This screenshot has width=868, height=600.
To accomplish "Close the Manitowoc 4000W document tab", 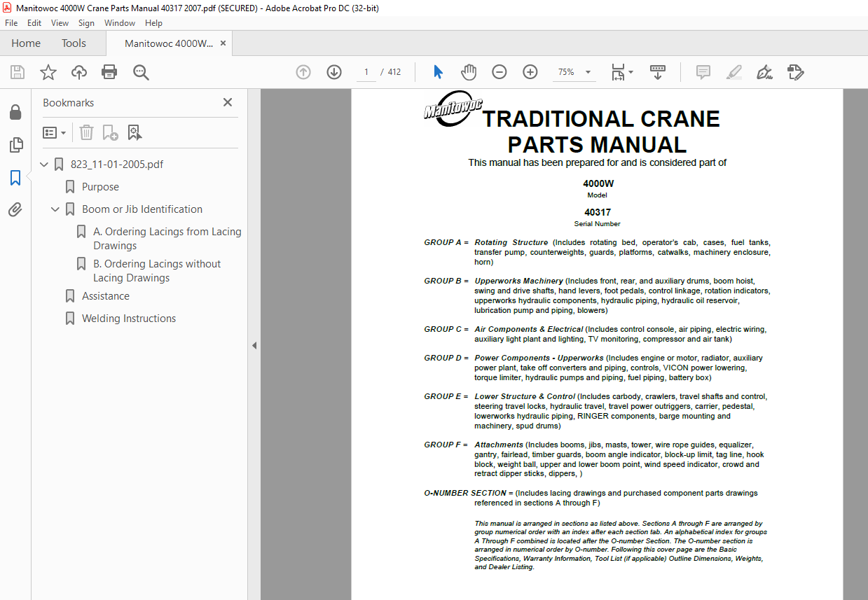I will (x=223, y=43).
